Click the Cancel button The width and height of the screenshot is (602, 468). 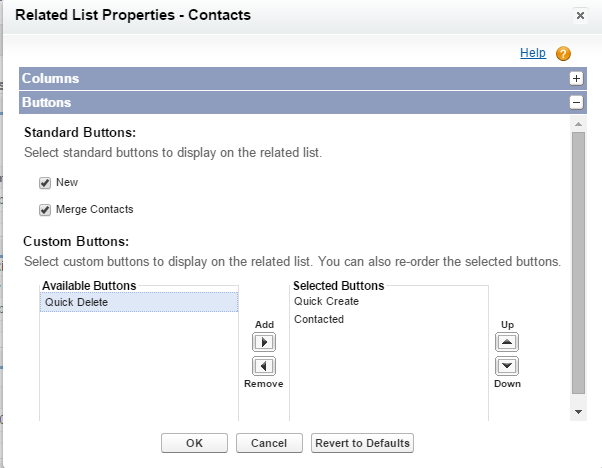pyautogui.click(x=269, y=443)
